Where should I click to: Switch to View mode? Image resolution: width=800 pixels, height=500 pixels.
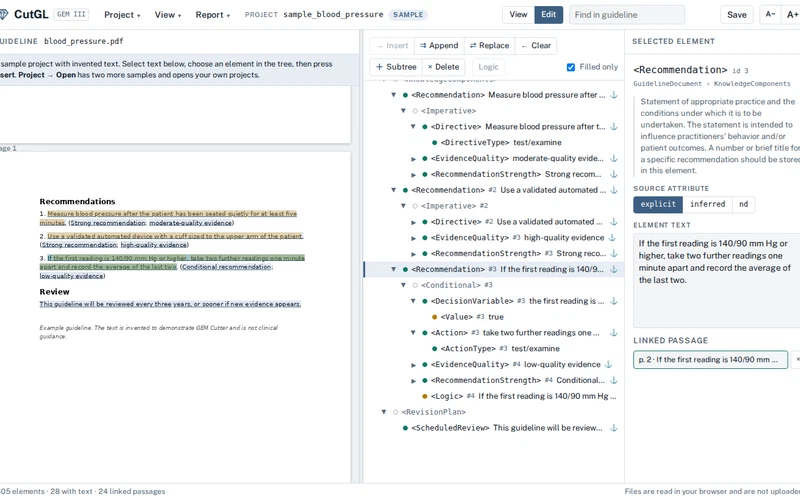coord(518,15)
